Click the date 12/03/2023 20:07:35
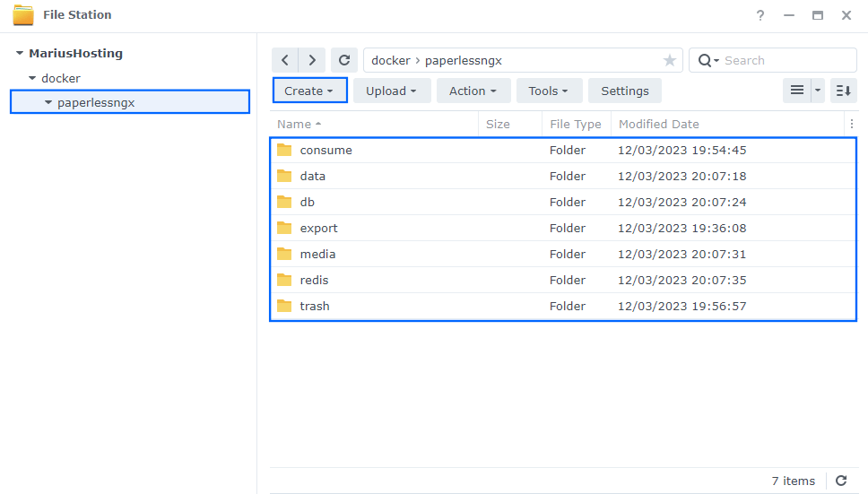This screenshot has height=494, width=868. click(682, 280)
